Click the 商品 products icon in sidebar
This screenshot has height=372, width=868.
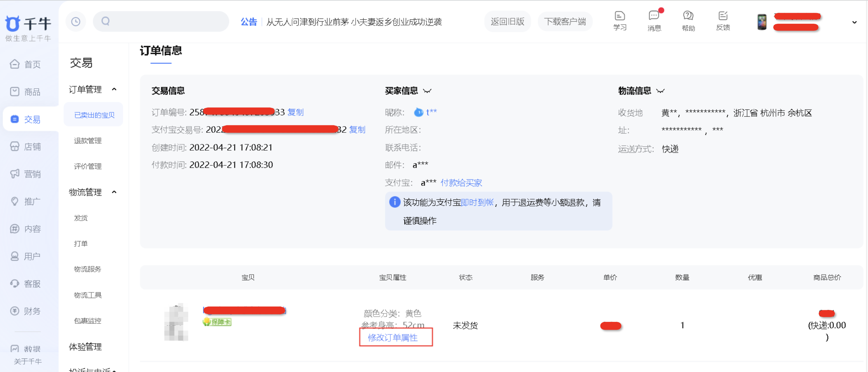(x=14, y=91)
